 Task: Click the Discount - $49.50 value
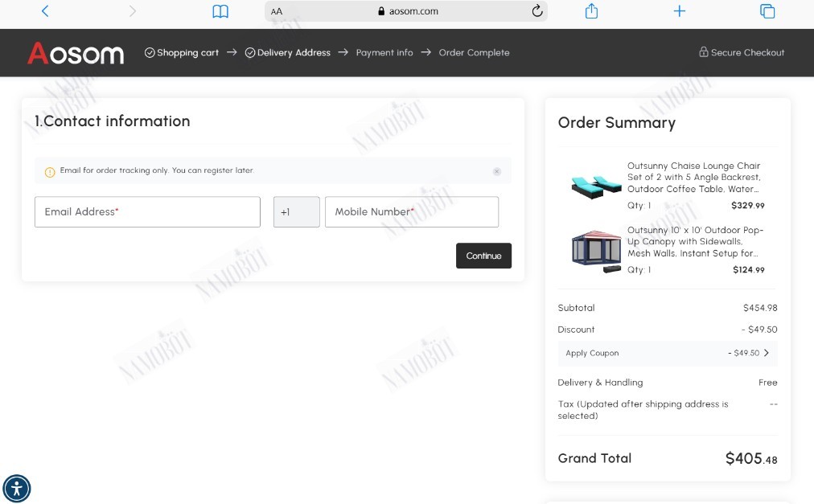[759, 330]
